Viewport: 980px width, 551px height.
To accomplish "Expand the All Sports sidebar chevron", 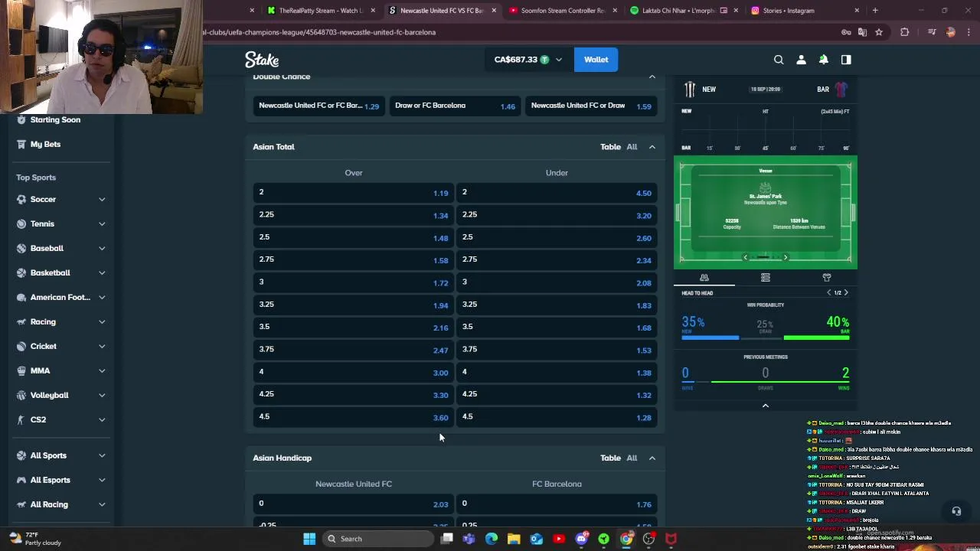I will tap(102, 455).
